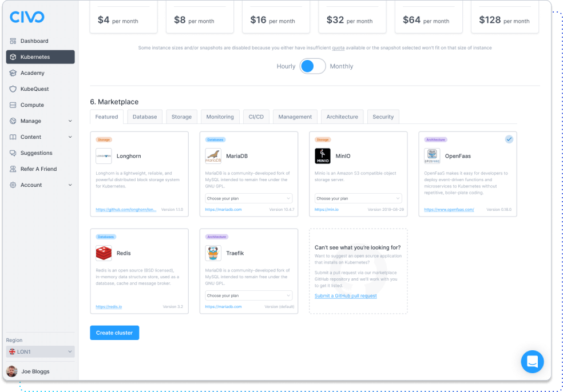Uncheck the OpenFaas selected checkmark
Screen dimensions: 563x392
tap(509, 139)
